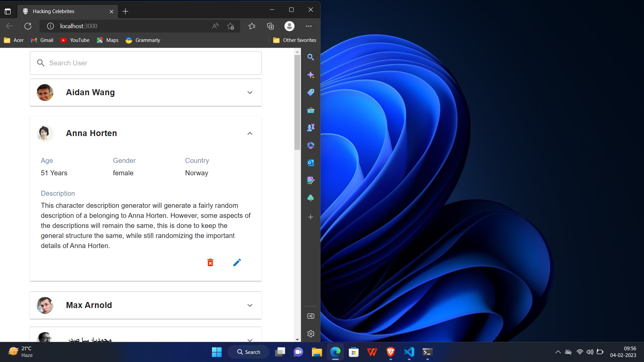Refresh the localhost page
This screenshot has width=644, height=362.
point(28,26)
